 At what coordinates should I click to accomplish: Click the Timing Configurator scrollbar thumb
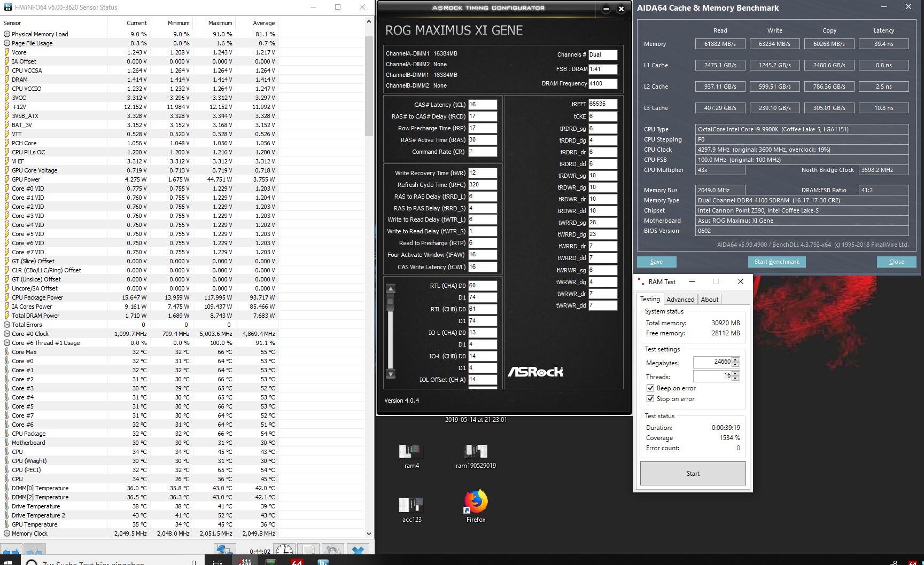[391, 302]
